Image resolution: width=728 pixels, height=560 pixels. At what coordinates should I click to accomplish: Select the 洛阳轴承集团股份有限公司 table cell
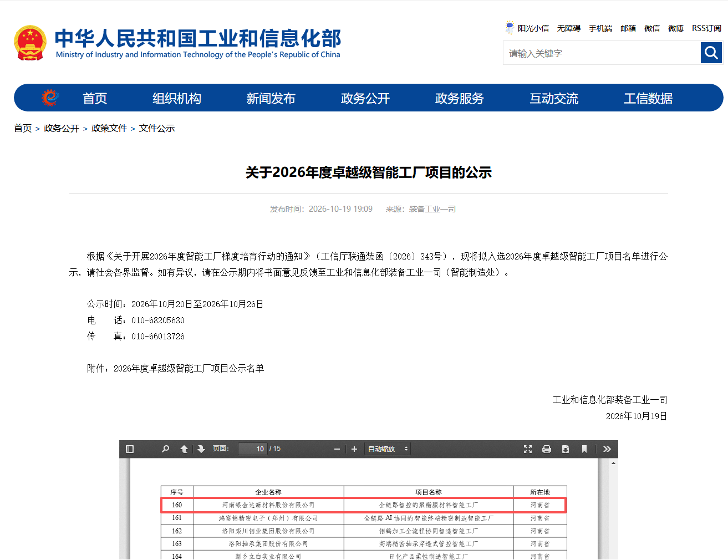268,544
